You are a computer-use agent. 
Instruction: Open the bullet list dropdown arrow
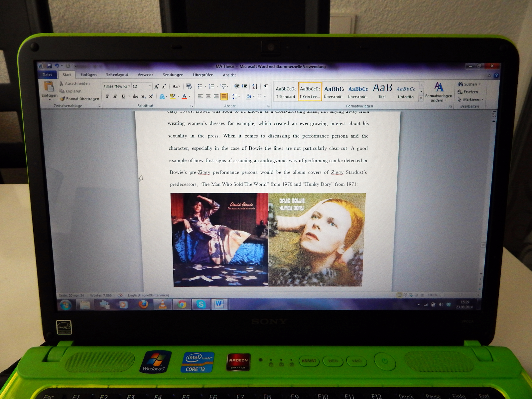pyautogui.click(x=205, y=86)
